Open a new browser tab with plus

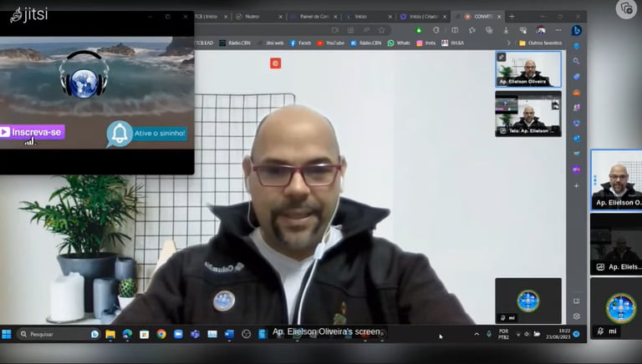click(x=512, y=17)
